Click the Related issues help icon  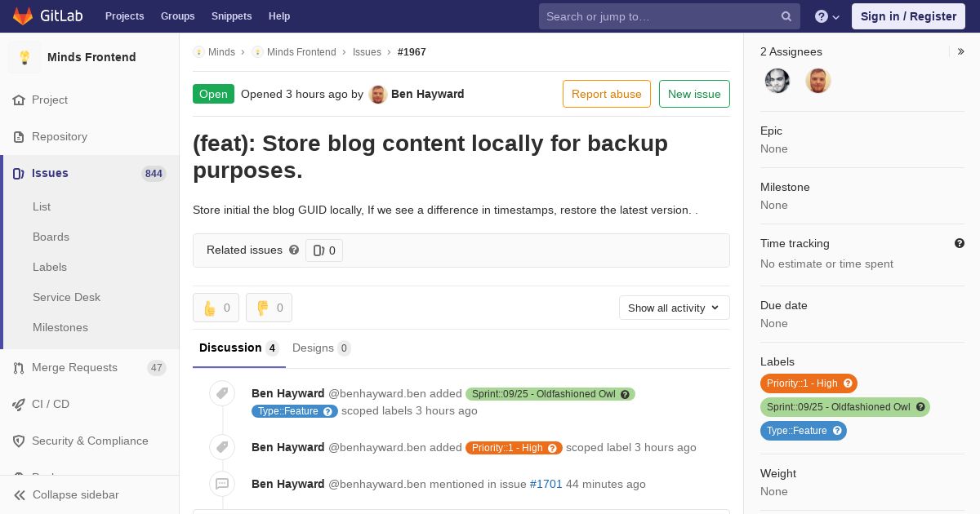point(294,250)
